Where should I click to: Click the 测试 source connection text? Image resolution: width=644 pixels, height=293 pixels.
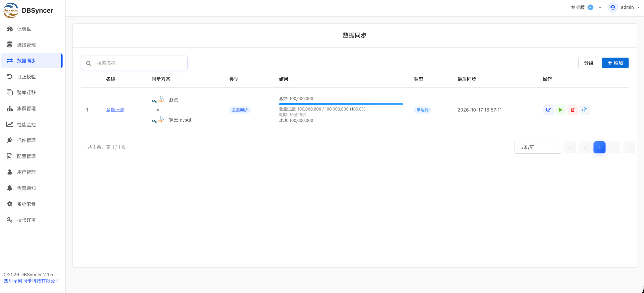pyautogui.click(x=174, y=100)
